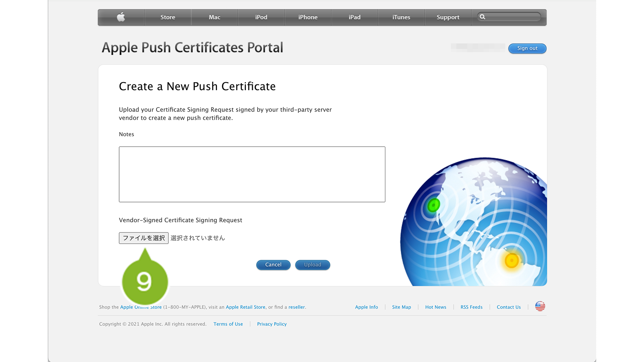Open the Apple Retail Store link
Image resolution: width=644 pixels, height=362 pixels.
pos(246,307)
